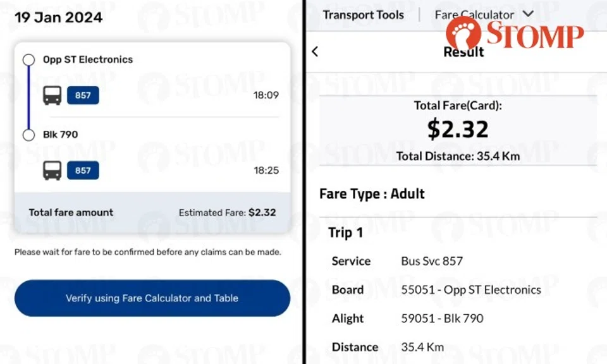Click the Total Fare(Card) $2.32 amount
The image size is (607, 364).
pos(457,130)
